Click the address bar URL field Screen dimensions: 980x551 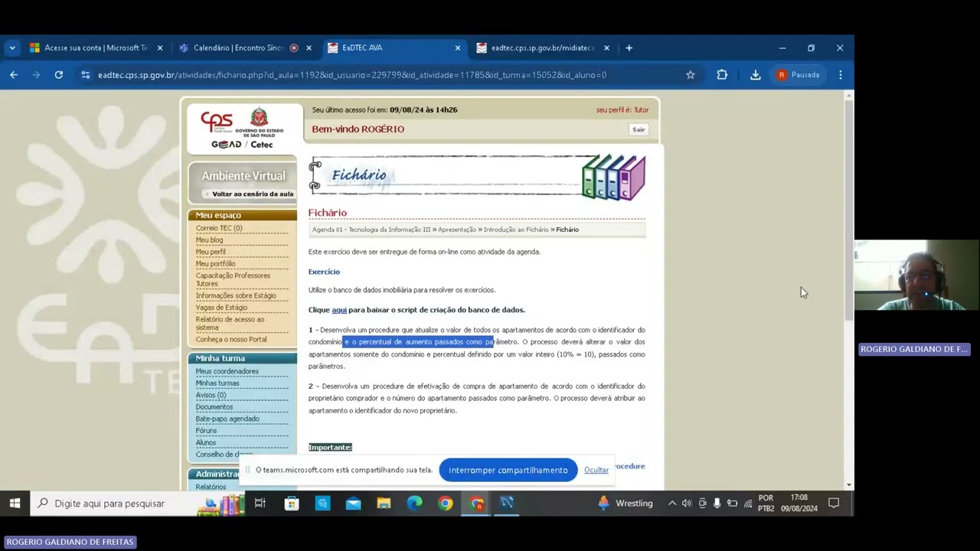(x=383, y=75)
